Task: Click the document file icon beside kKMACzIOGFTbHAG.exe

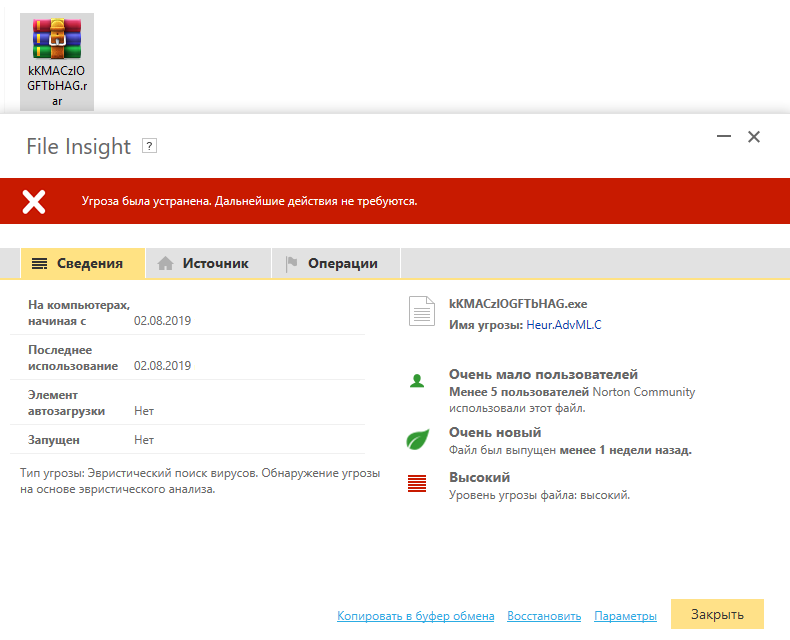Action: [x=422, y=311]
